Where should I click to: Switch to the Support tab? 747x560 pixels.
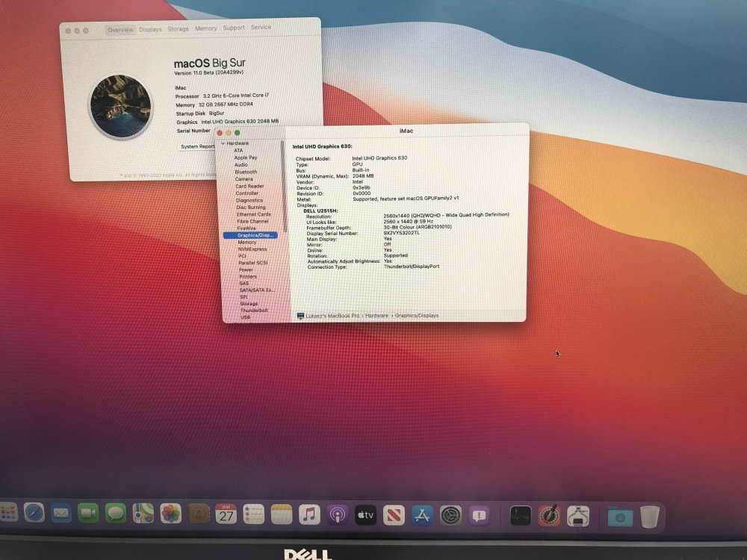pyautogui.click(x=234, y=28)
